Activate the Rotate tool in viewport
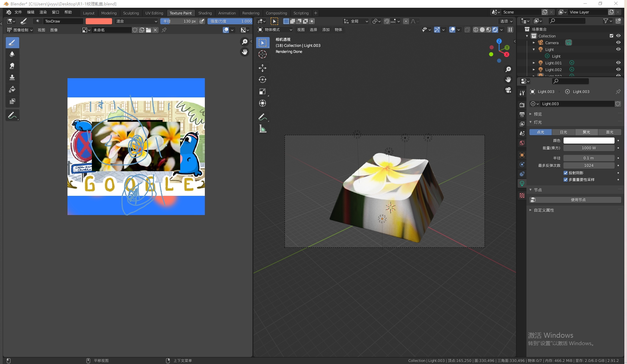The image size is (627, 364). click(x=263, y=80)
